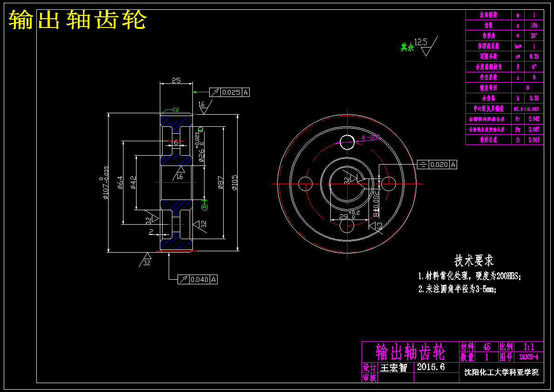Pick the ø26 bore diameter dimension
This screenshot has width=554, height=392.
coord(199,147)
